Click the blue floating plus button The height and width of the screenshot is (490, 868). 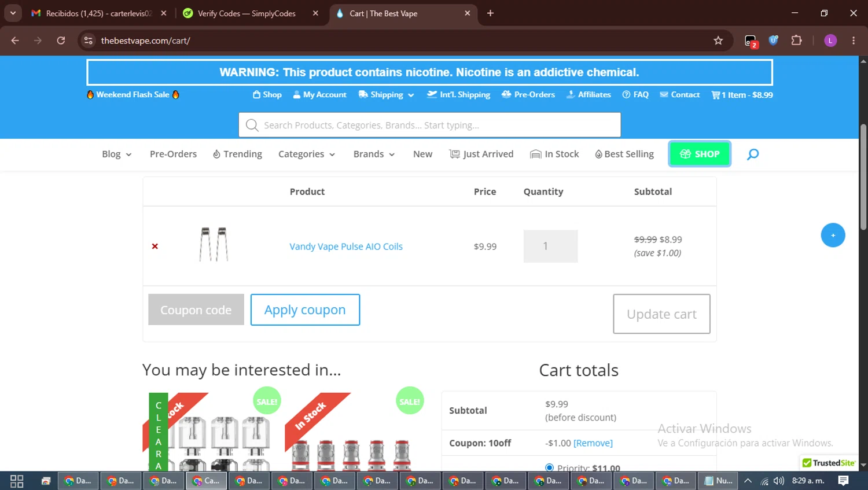click(x=833, y=235)
